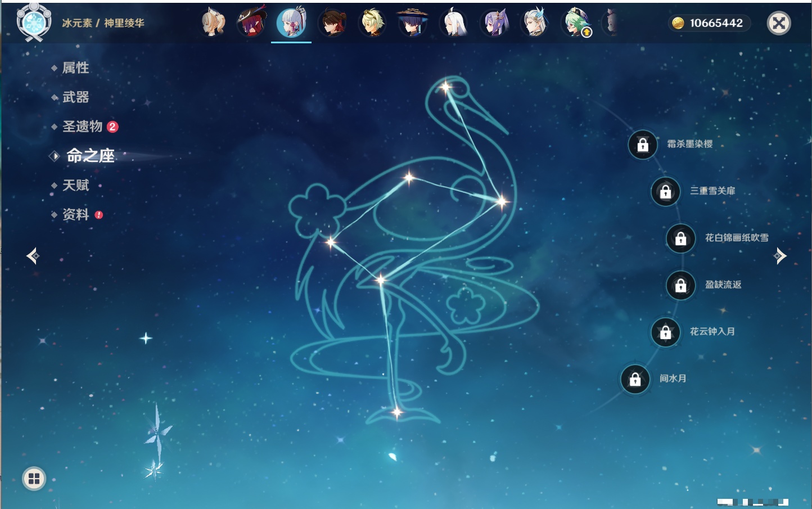The width and height of the screenshot is (812, 509).
Task: Open locked constellation 花云钟入月
Action: [x=666, y=332]
